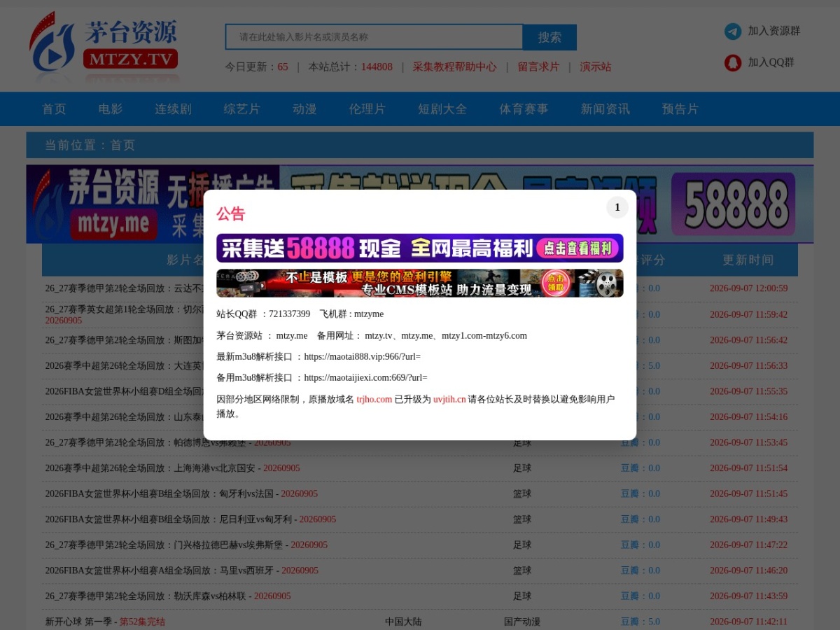Viewport: 840px width, 630px height.
Task: Click 国产动漫 category in the 新开心球 row
Action: [522, 622]
